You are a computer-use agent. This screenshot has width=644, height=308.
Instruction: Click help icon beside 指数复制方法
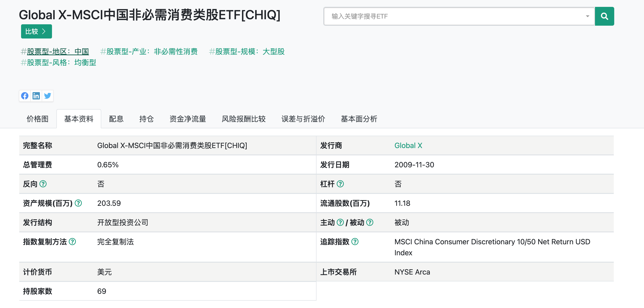click(72, 242)
